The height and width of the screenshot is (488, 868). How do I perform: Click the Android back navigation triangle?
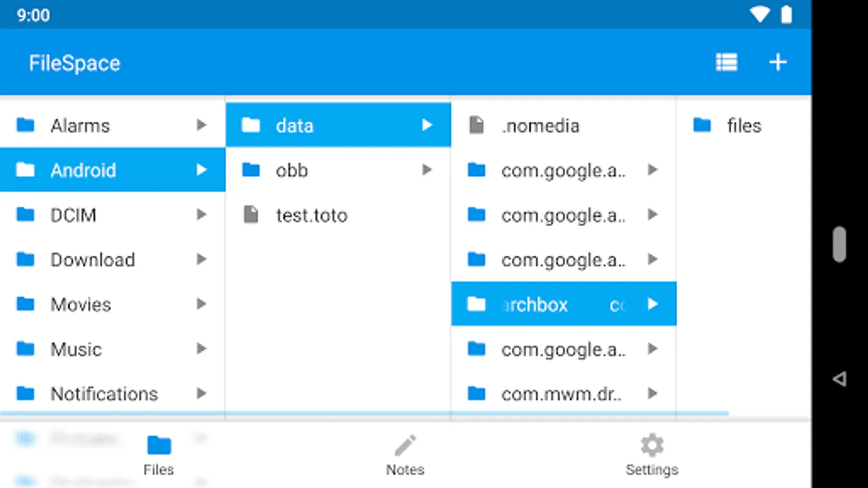pyautogui.click(x=839, y=378)
